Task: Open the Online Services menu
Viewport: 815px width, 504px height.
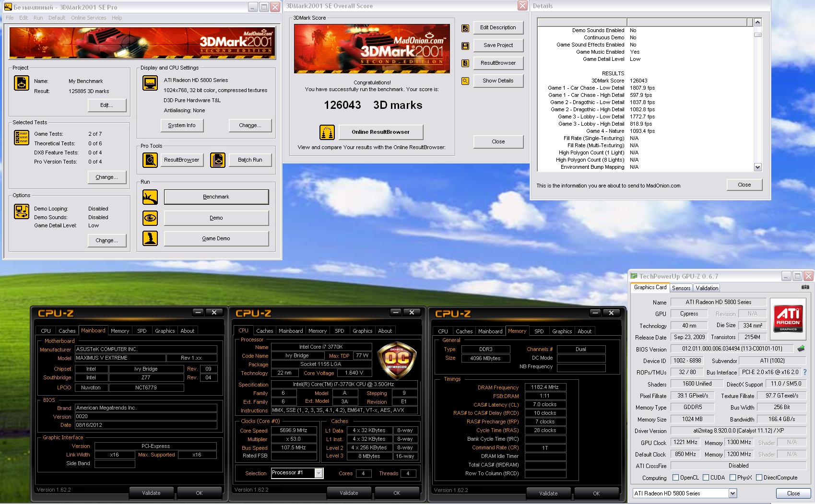Action: coord(89,18)
